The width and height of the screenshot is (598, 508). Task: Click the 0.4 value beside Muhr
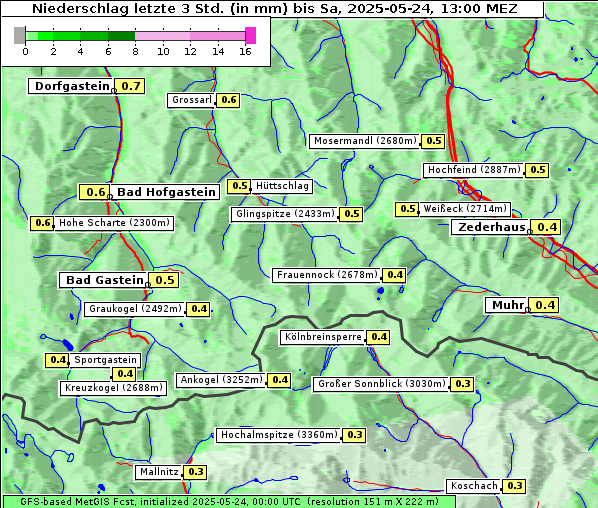(544, 305)
